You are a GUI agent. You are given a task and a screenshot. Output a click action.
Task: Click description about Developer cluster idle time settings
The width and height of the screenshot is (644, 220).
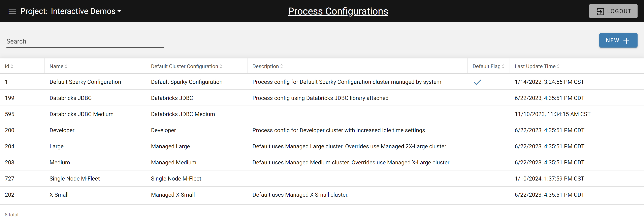click(339, 130)
